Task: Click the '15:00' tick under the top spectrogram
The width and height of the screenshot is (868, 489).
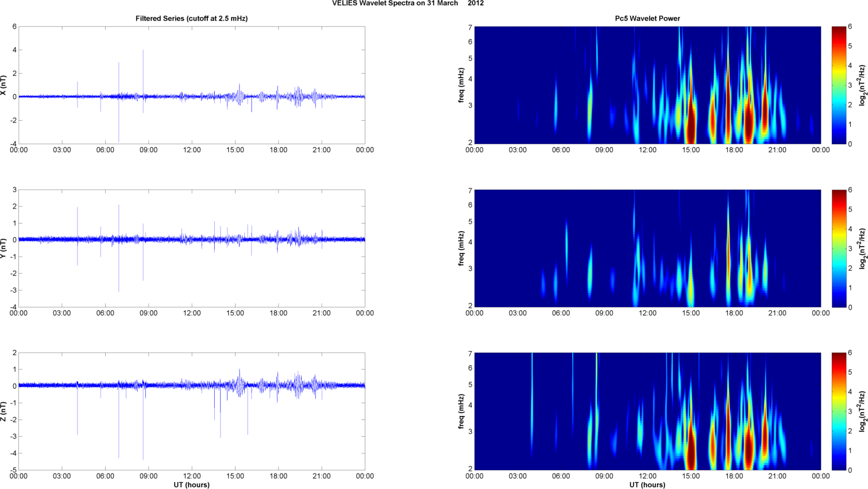Action: pyautogui.click(x=691, y=150)
